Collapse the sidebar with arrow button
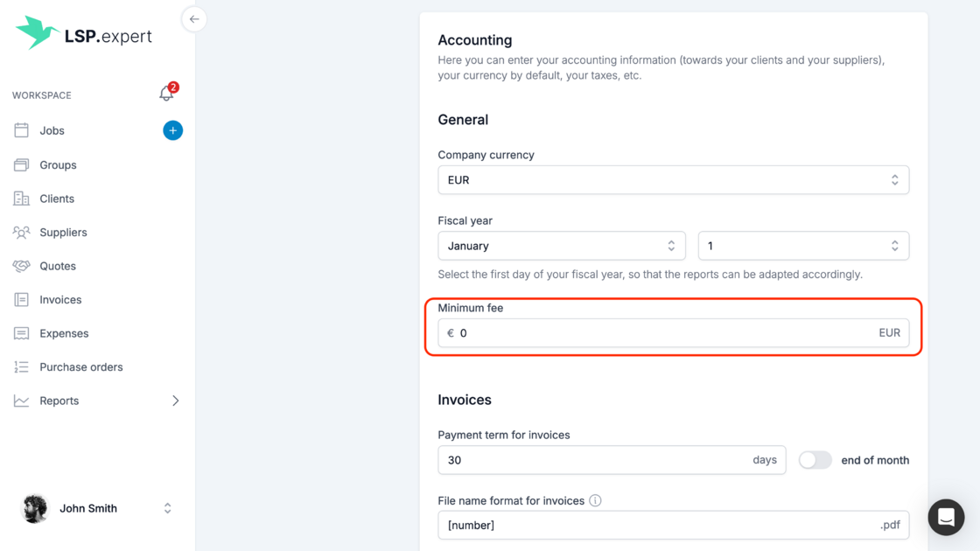Screen dimensions: 980x551 pyautogui.click(x=194, y=19)
